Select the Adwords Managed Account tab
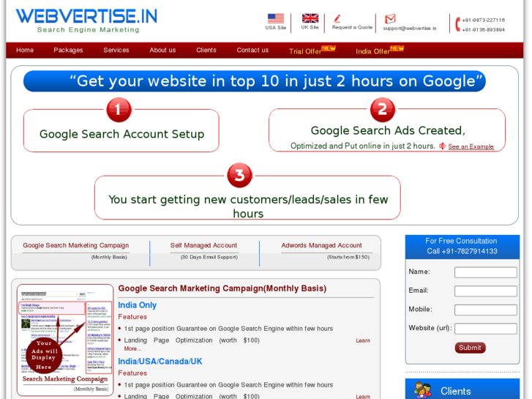532x399 pixels. pos(321,245)
